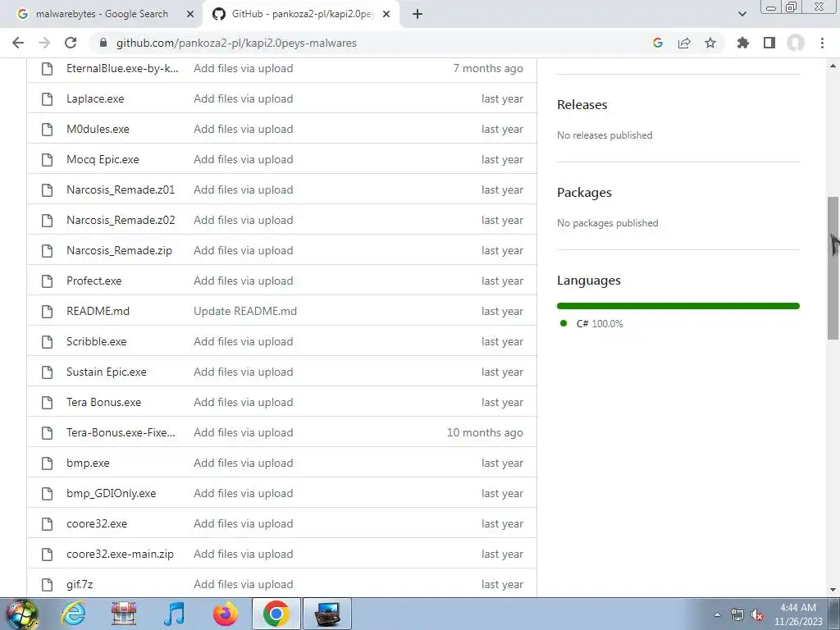Open the Extensions puzzle icon
Viewport: 840px width, 630px height.
pyautogui.click(x=743, y=43)
